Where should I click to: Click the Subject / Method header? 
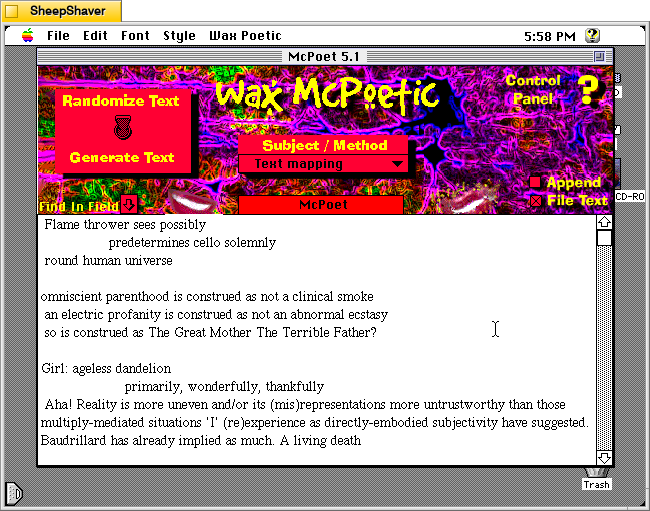pos(325,145)
